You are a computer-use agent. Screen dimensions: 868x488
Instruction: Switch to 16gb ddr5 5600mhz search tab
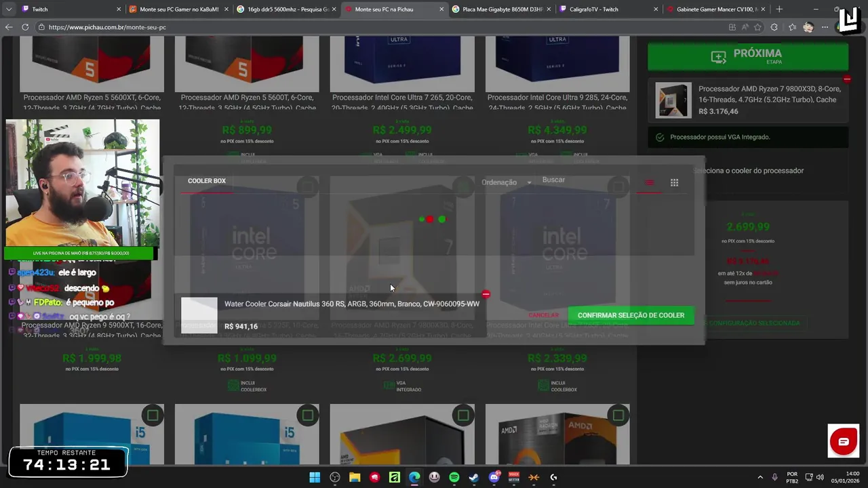(x=286, y=9)
